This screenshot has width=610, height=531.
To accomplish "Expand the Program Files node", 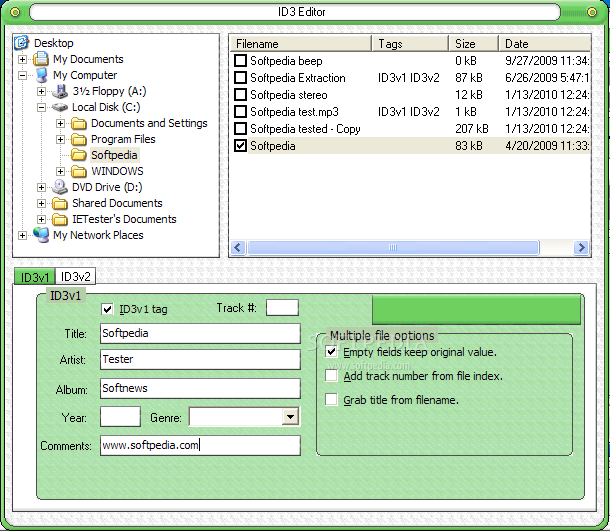I will 60,139.
